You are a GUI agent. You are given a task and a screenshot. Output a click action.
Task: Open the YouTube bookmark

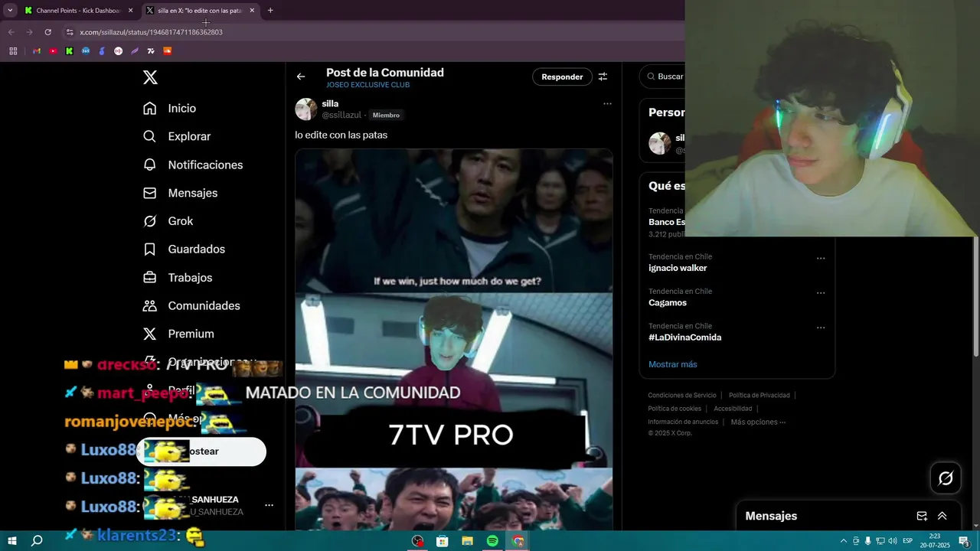pyautogui.click(x=53, y=51)
